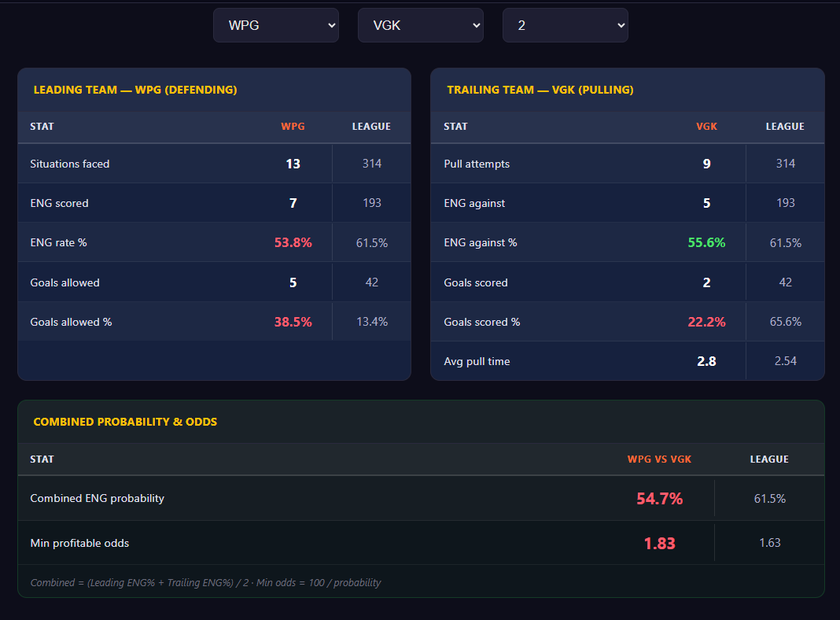This screenshot has width=840, height=620.
Task: Click the 'ENG against %' row label
Action: [481, 243]
